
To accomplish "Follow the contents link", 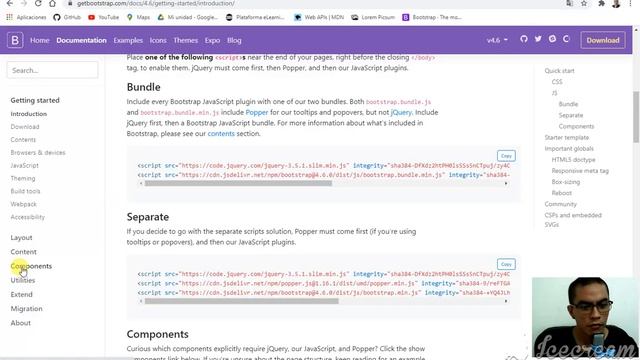I will 221,133.
